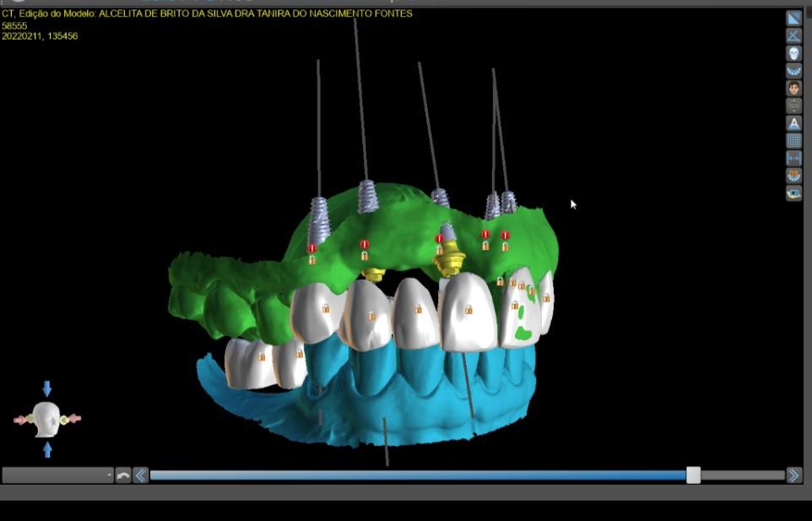The image size is (812, 521).
Task: Select the letter A annotation icon
Action: [x=793, y=124]
